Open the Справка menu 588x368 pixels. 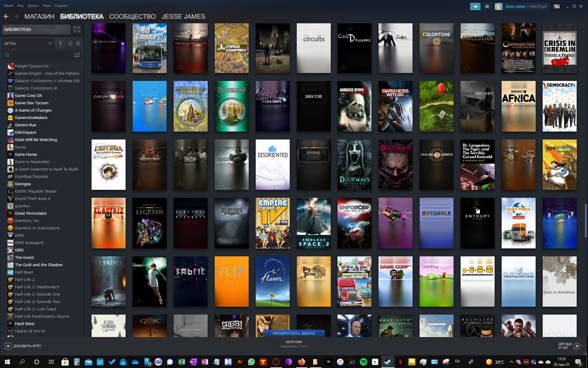pyautogui.click(x=61, y=6)
